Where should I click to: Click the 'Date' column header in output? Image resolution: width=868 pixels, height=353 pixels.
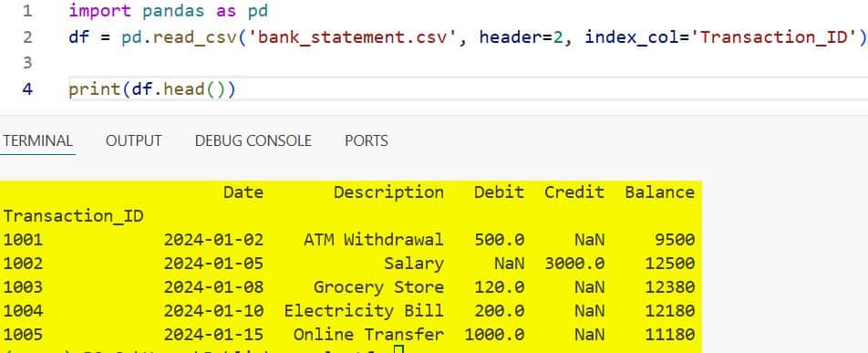click(x=243, y=192)
